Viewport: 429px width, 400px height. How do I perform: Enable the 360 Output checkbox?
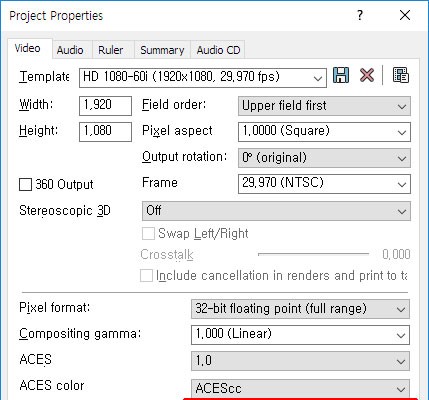point(25,184)
